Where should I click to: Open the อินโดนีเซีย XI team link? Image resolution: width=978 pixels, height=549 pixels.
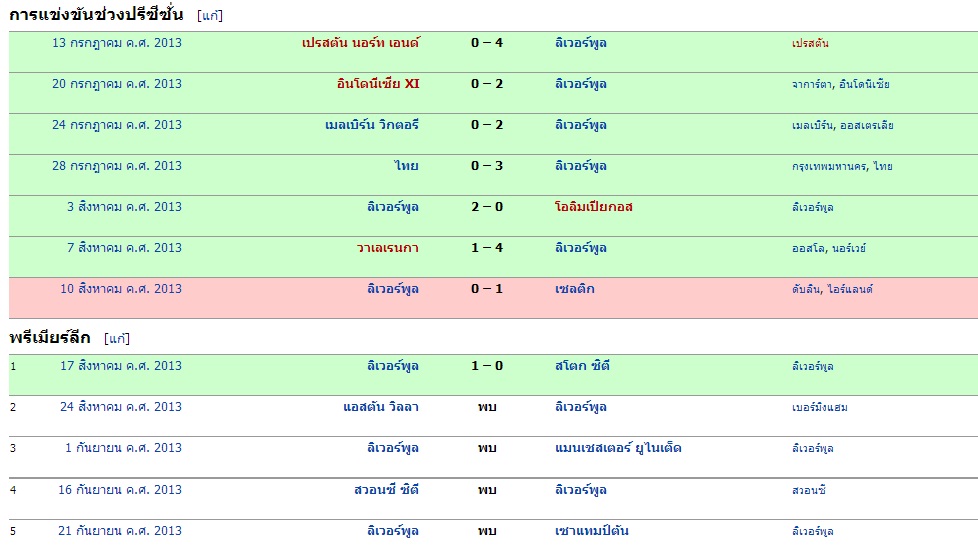378,84
